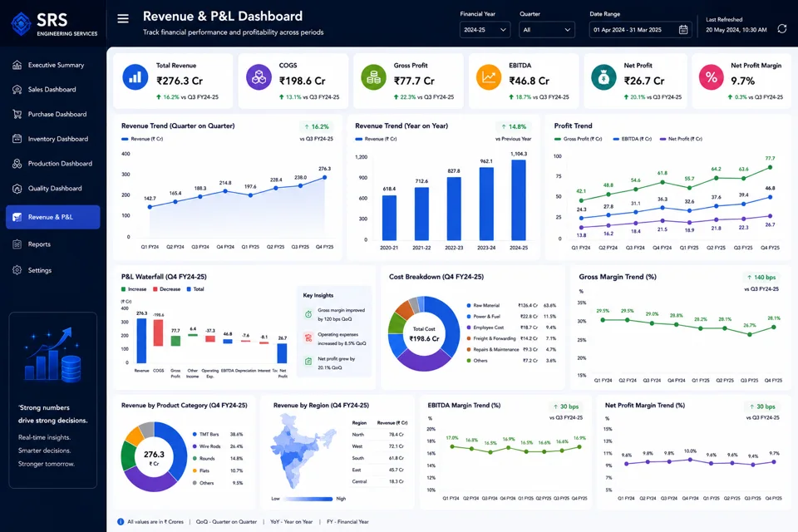This screenshot has width=798, height=532.
Task: Click the Q4 FY25 point labeled 276.3
Action: coord(325,178)
